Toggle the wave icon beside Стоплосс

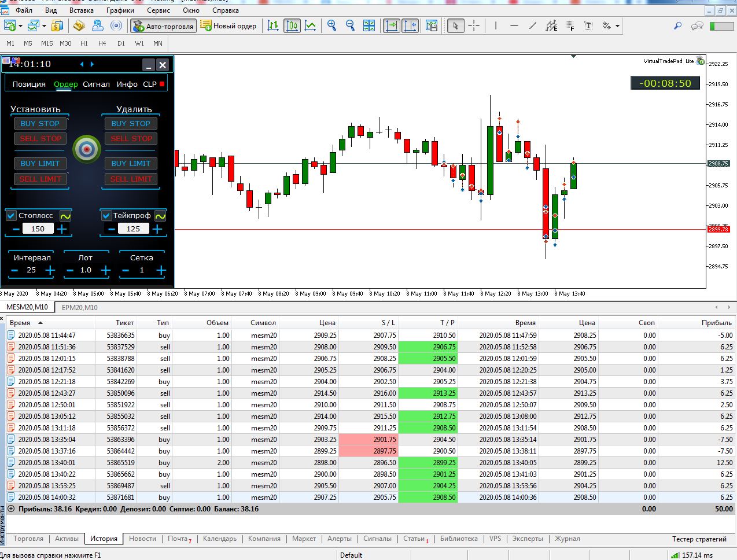(x=65, y=216)
